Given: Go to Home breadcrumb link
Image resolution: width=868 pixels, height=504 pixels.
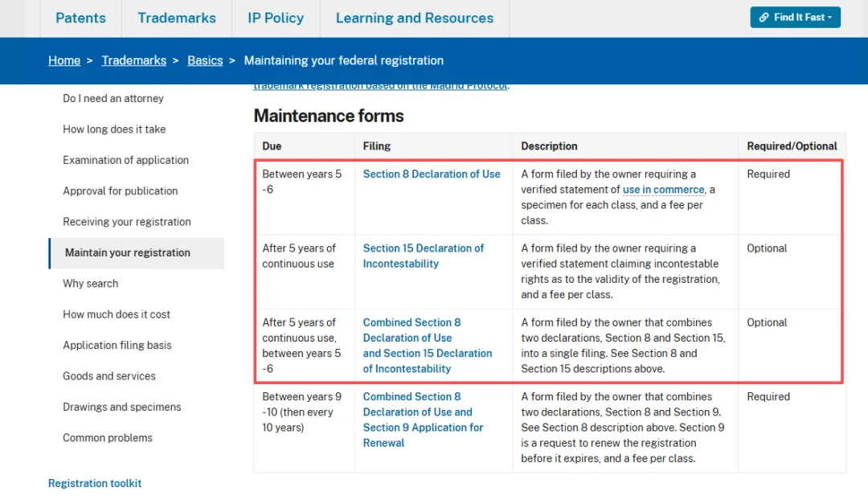Looking at the screenshot, I should (x=64, y=60).
